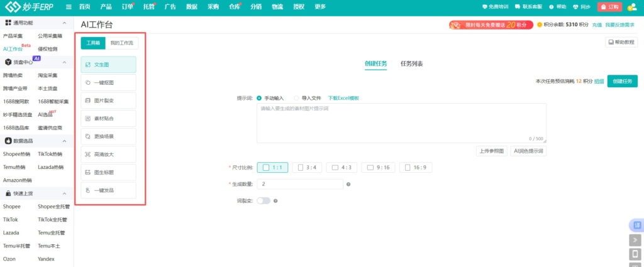Click the user avatar icon at top right

[x=631, y=7]
